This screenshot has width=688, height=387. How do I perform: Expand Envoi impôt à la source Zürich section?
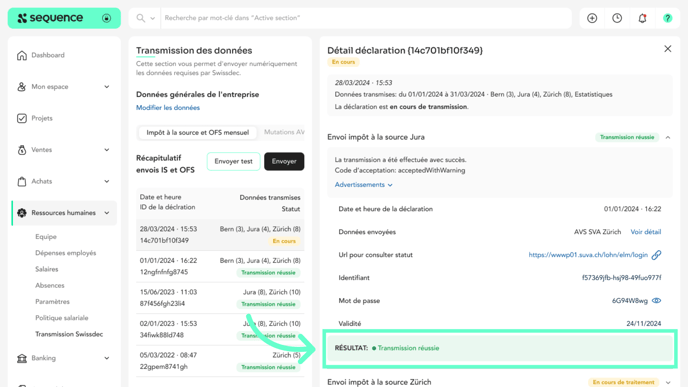668,383
